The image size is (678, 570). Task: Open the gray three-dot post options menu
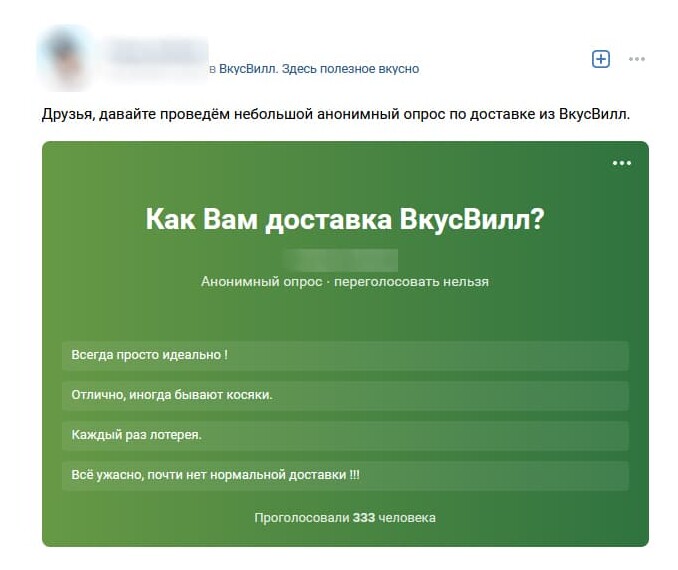tap(636, 59)
